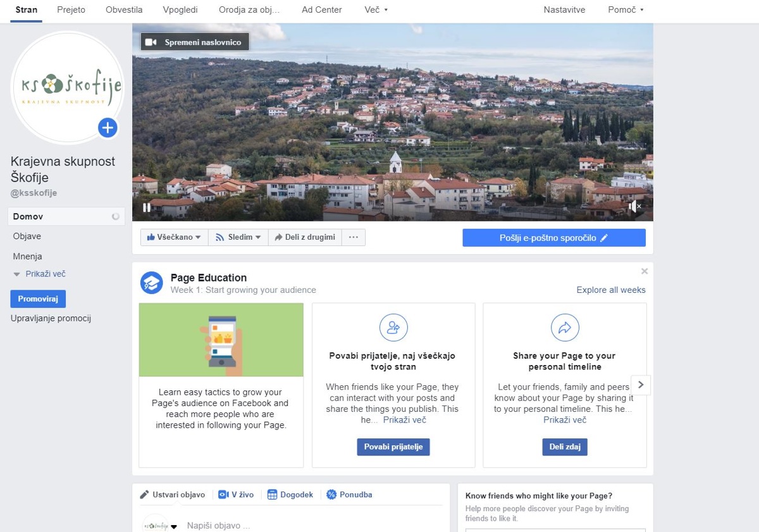Open the Prejeto tab
Viewport: 759px width, 532px height.
point(71,10)
